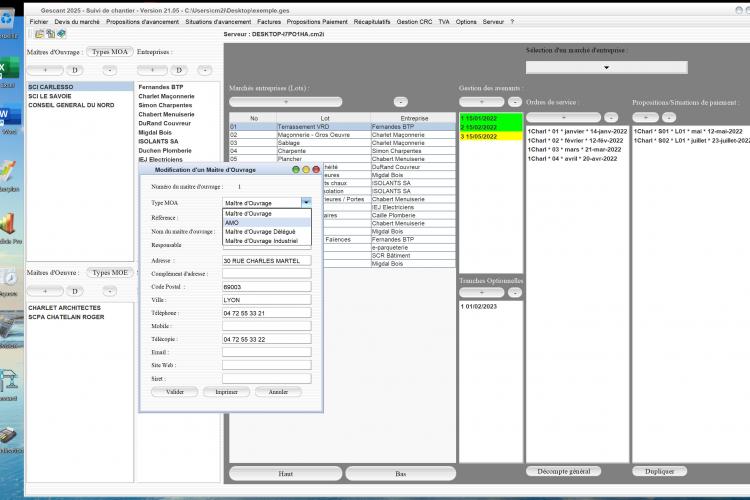The height and width of the screenshot is (500, 750).
Task: Select avenant 2 15/02/2022 highlighted green
Action: (x=491, y=127)
